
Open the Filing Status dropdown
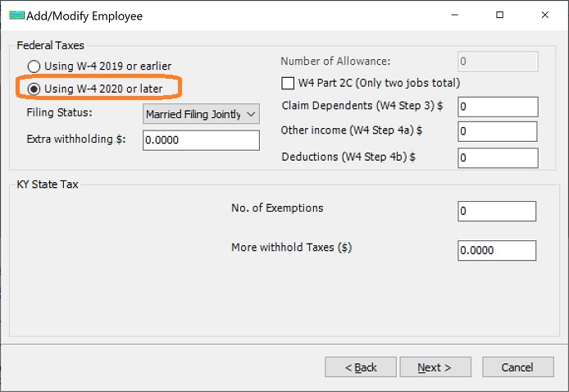[x=201, y=114]
